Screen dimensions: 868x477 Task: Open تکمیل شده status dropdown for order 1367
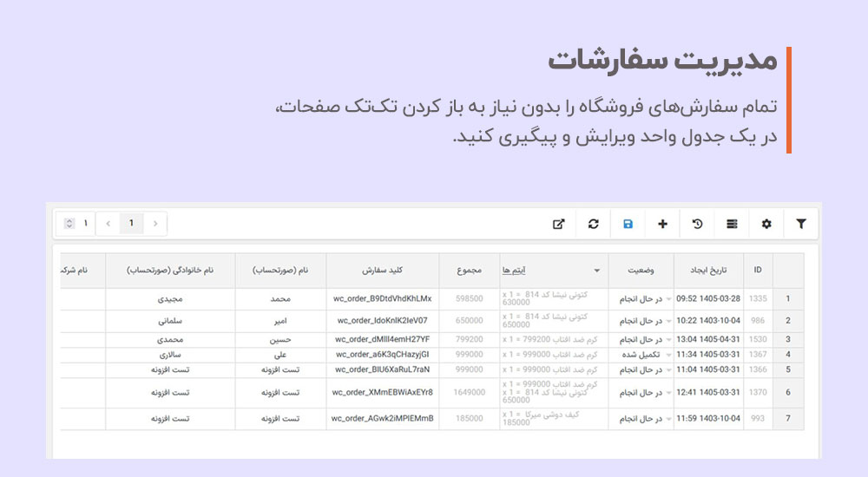click(668, 355)
